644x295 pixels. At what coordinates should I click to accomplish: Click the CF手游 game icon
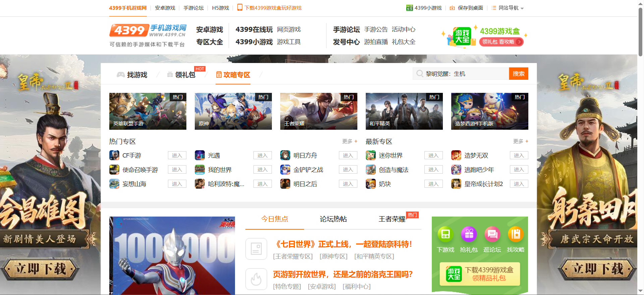[x=114, y=155]
